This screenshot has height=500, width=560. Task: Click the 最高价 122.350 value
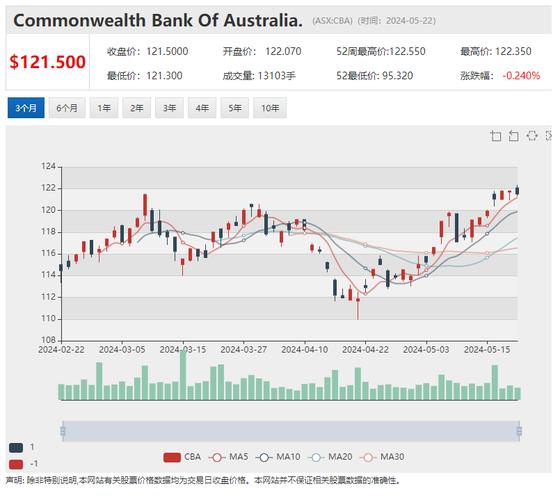(496, 51)
